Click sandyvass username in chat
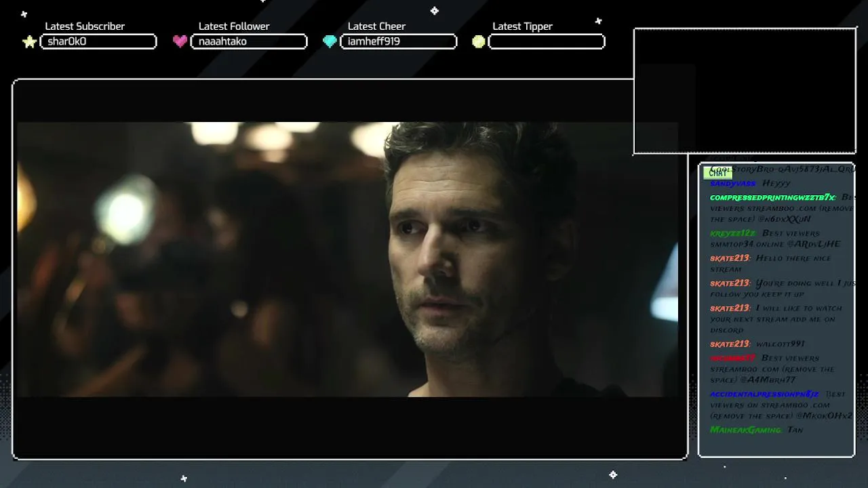This screenshot has height=488, width=868. point(733,184)
